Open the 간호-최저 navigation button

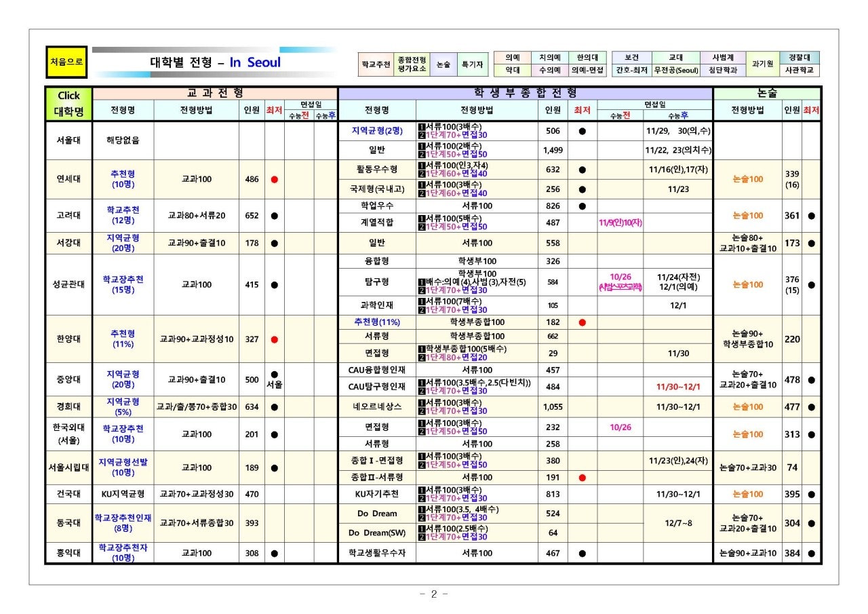click(631, 71)
